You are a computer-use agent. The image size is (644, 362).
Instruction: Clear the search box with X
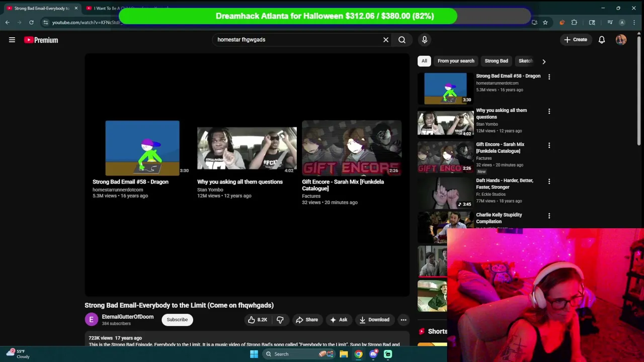pyautogui.click(x=386, y=40)
